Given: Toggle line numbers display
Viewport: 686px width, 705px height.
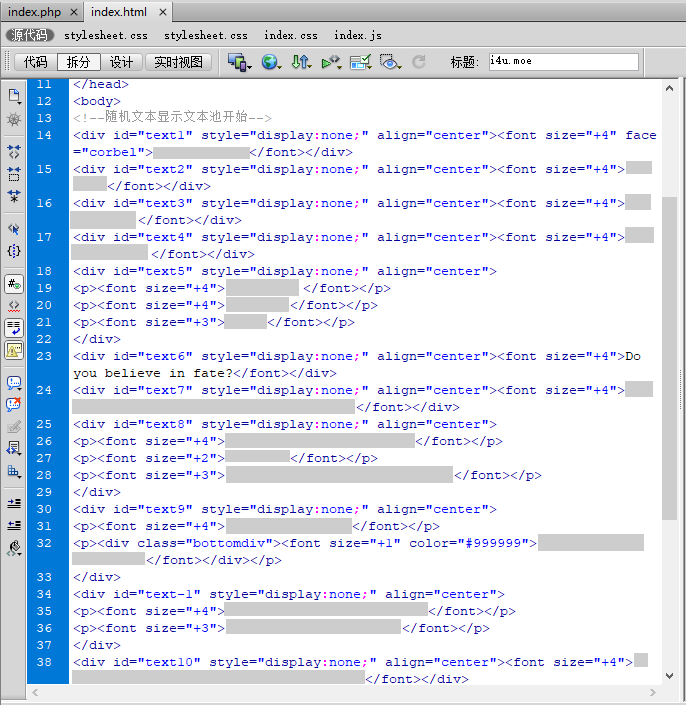Looking at the screenshot, I should point(14,284).
